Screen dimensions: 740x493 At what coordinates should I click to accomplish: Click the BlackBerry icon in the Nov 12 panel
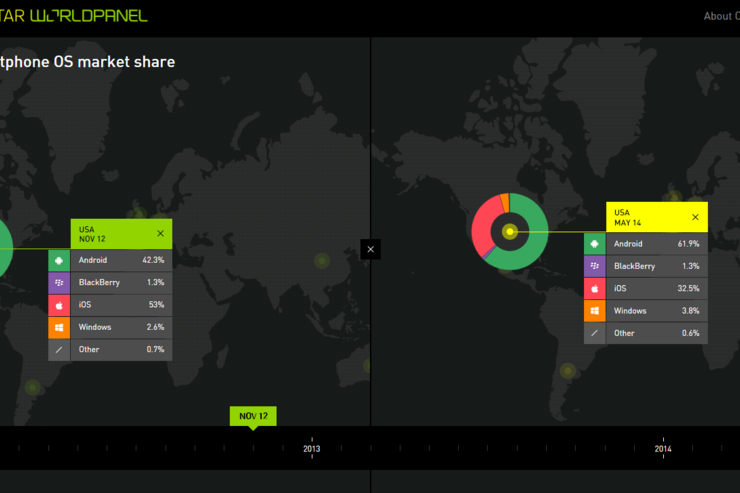pos(59,283)
